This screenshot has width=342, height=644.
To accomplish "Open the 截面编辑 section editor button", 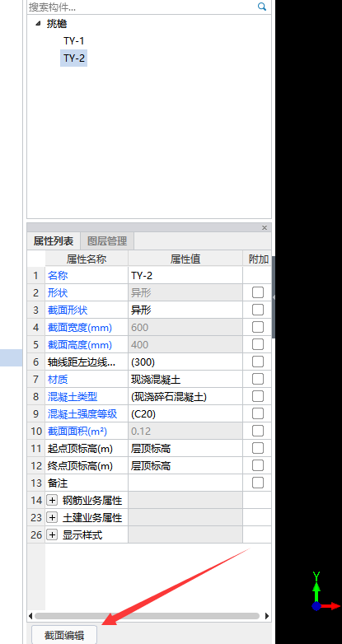I will tap(64, 635).
